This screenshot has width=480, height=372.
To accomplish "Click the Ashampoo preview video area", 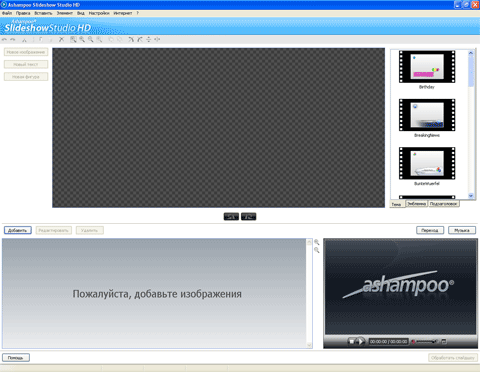I will 400,287.
